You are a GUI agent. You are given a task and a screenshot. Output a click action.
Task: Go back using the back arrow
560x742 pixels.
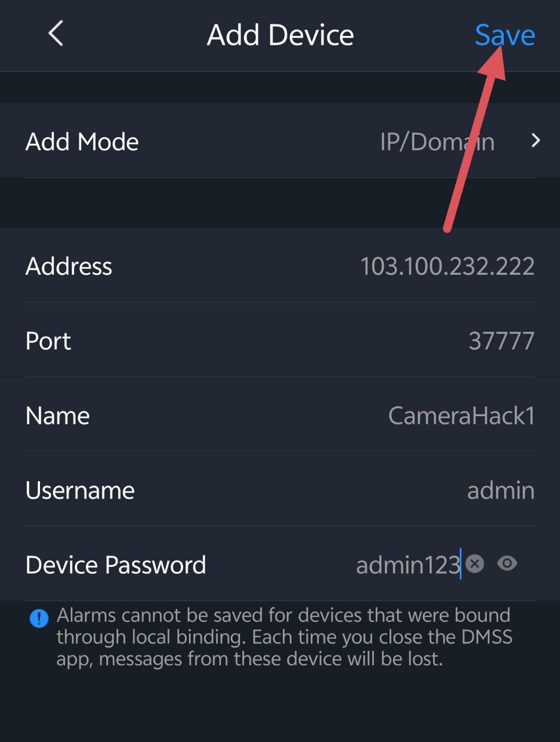56,34
